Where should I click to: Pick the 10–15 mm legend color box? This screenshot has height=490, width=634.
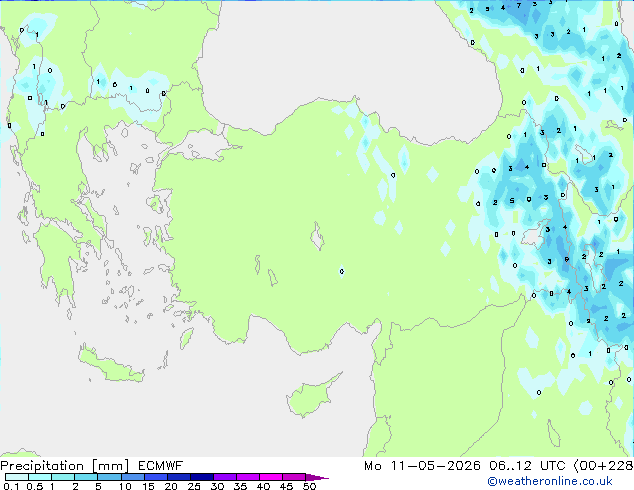tap(132, 477)
